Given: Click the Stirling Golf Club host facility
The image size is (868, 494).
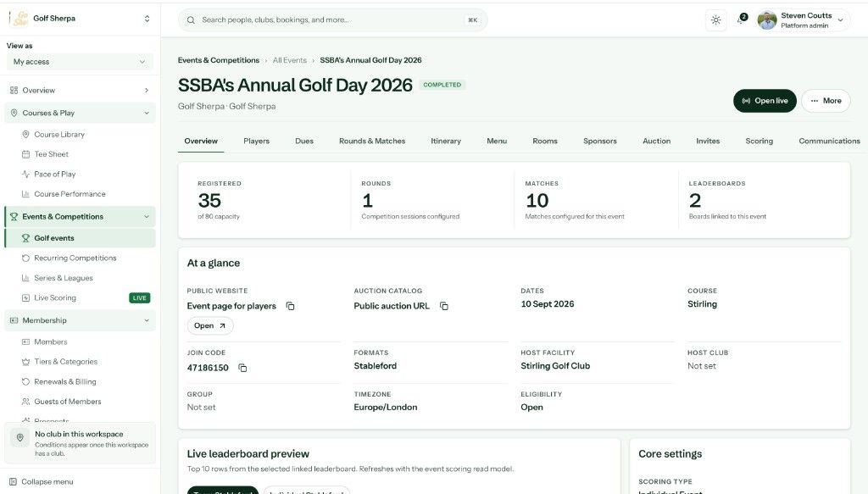Looking at the screenshot, I should (555, 366).
